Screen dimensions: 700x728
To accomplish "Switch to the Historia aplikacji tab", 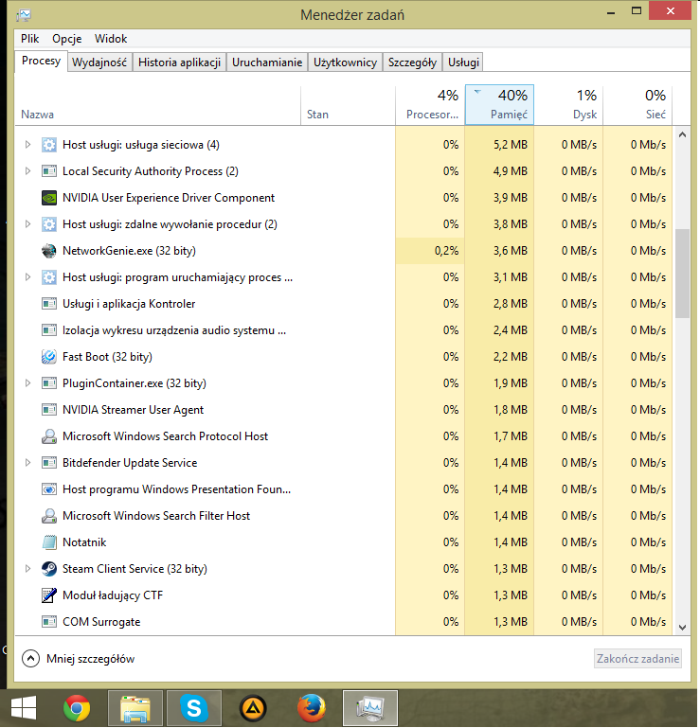I will tap(179, 62).
